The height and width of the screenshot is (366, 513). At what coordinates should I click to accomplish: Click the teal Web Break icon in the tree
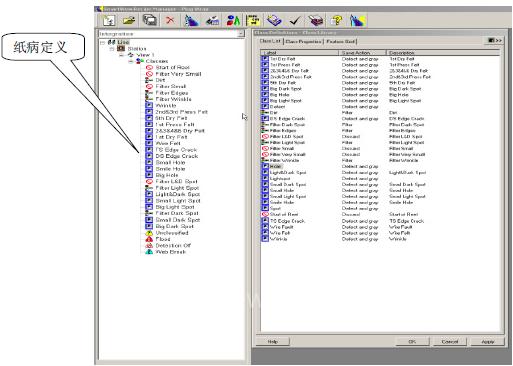pos(149,252)
